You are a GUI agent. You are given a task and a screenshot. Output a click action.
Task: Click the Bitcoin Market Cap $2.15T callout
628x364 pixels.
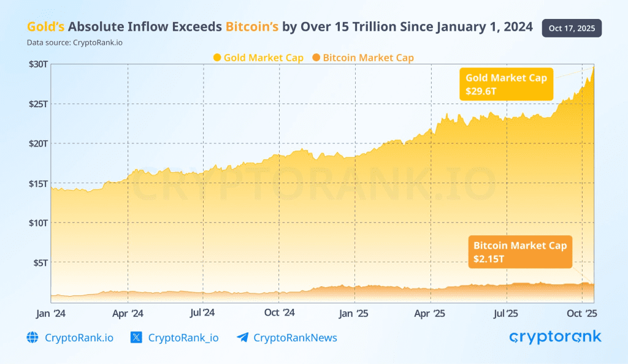pyautogui.click(x=520, y=252)
